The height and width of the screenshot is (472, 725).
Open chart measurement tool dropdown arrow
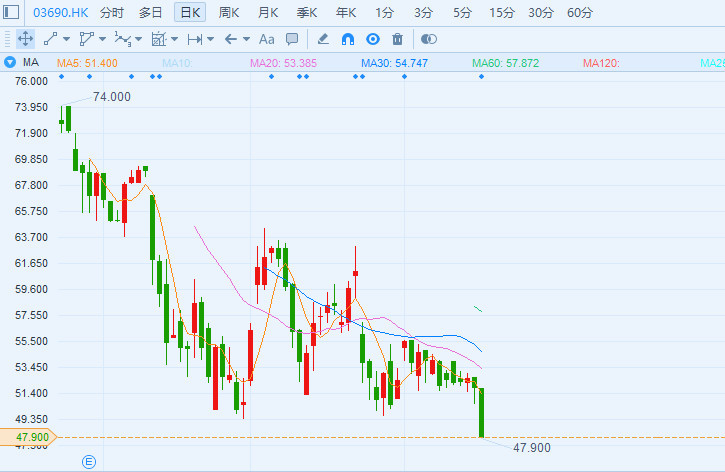pyautogui.click(x=174, y=39)
